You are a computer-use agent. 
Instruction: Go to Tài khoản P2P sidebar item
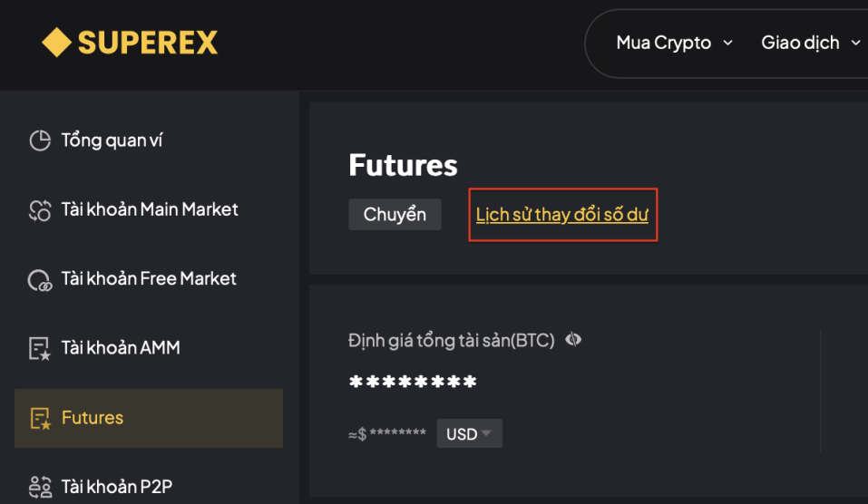point(149,487)
